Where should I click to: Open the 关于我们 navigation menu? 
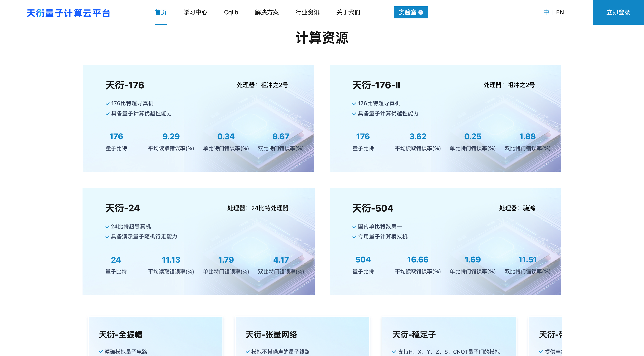[348, 12]
